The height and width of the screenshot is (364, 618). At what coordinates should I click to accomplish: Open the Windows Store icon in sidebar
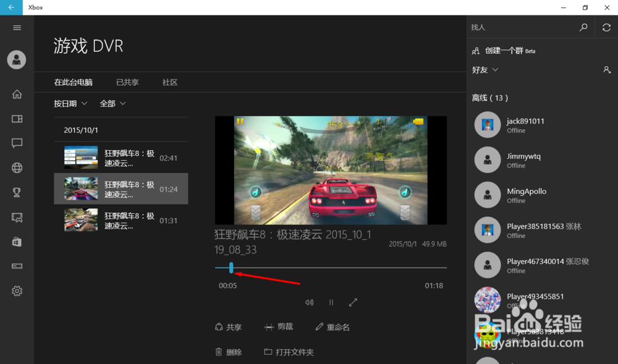[x=17, y=242]
